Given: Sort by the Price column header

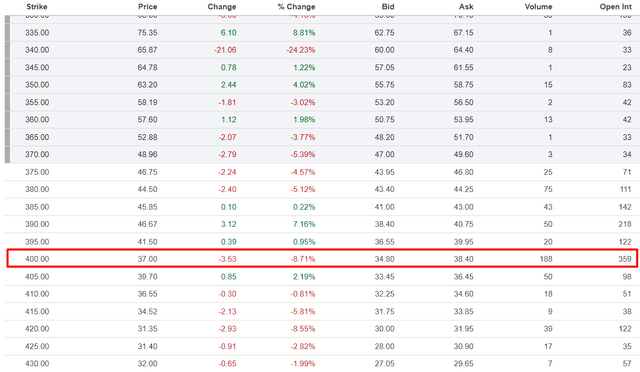Looking at the screenshot, I should [x=147, y=7].
